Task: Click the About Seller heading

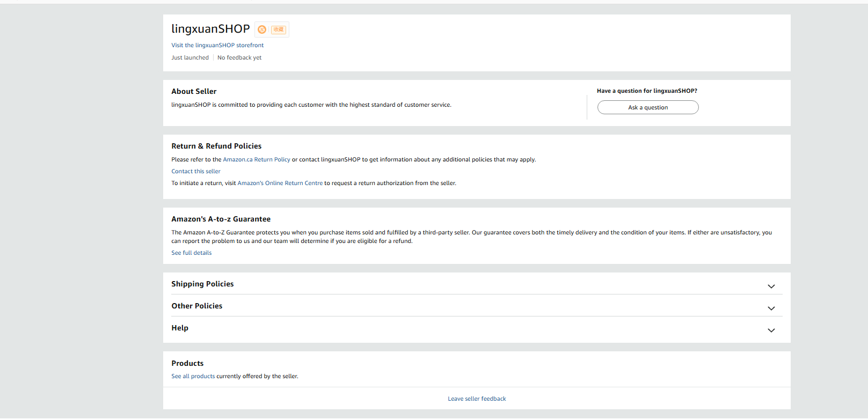Action: tap(194, 92)
